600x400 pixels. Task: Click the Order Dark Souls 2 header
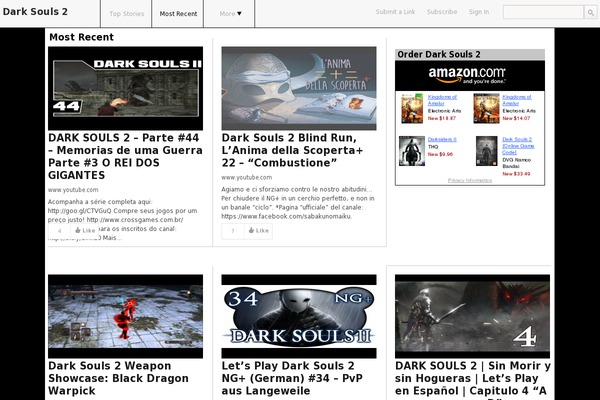click(470, 54)
